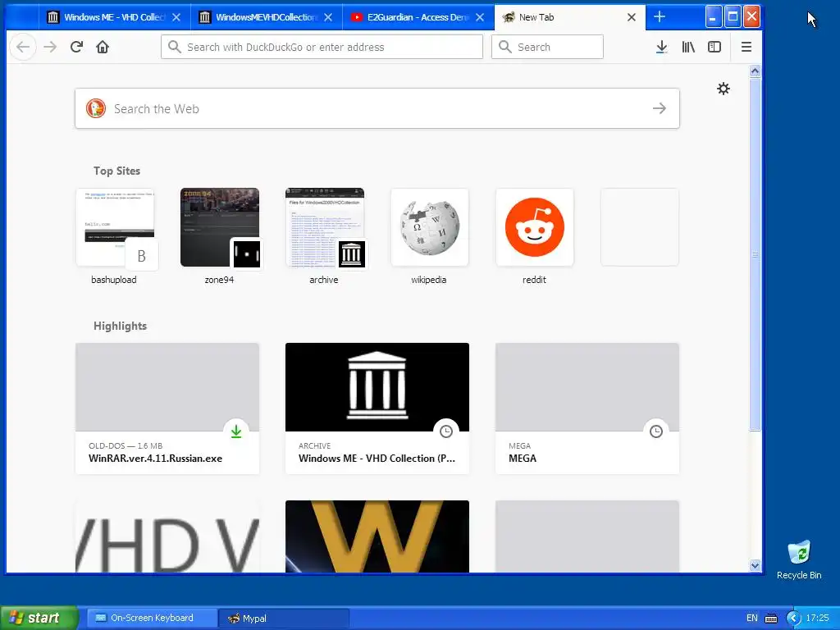Click the history clock on MEGA card
The width and height of the screenshot is (840, 630).
(656, 431)
